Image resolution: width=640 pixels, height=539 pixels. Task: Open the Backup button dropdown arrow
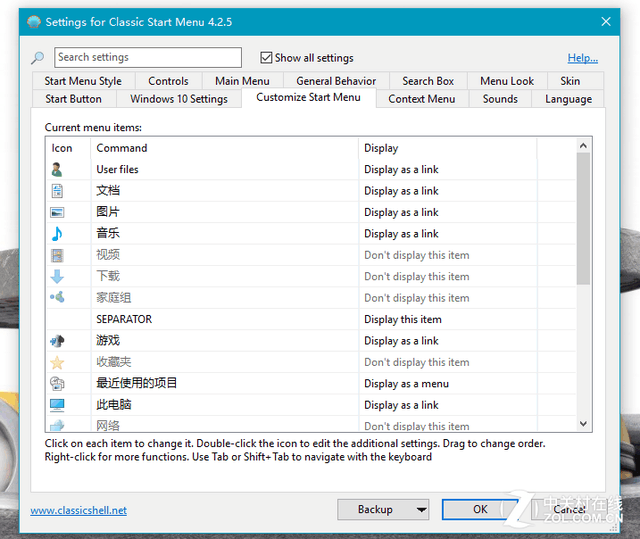[x=421, y=509]
